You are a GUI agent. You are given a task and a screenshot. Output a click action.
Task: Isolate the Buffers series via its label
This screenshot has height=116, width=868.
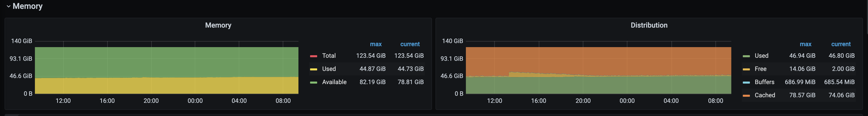[764, 82]
